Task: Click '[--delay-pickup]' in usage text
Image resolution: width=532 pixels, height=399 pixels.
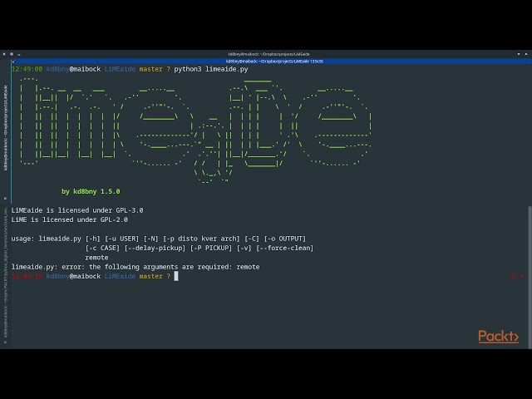Action: [155, 248]
